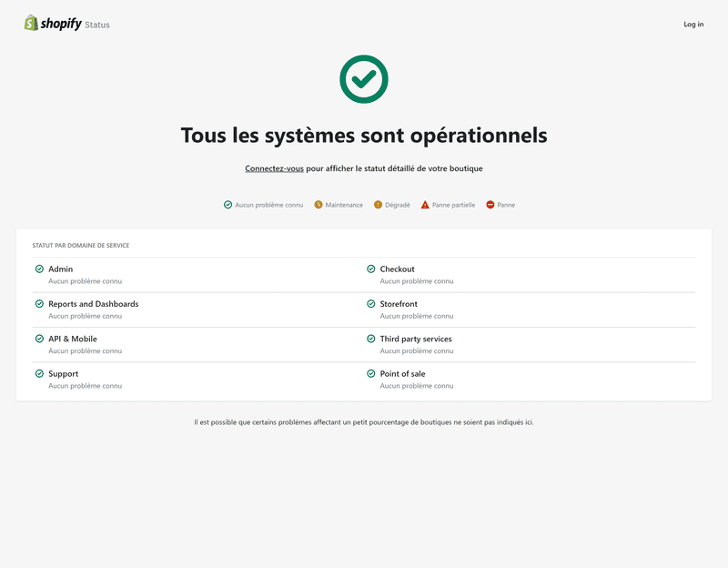Click the green checkmark beside Admin
728x568 pixels.
38,268
